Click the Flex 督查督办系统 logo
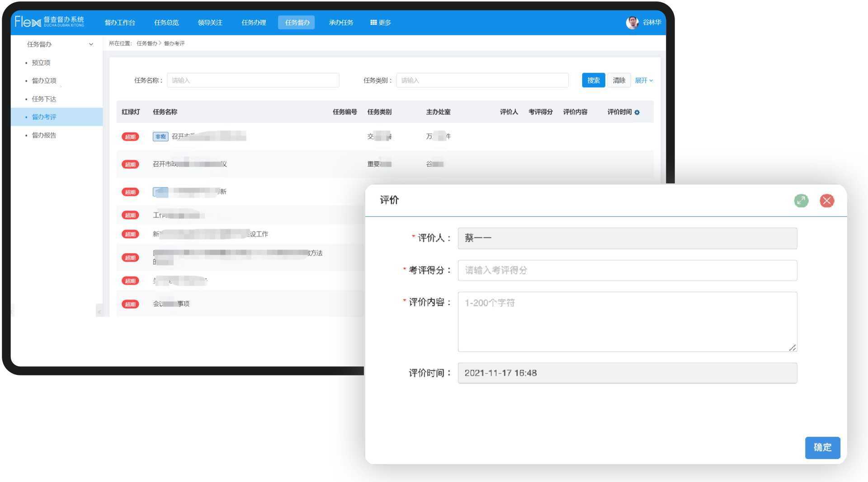The image size is (868, 482). click(49, 22)
